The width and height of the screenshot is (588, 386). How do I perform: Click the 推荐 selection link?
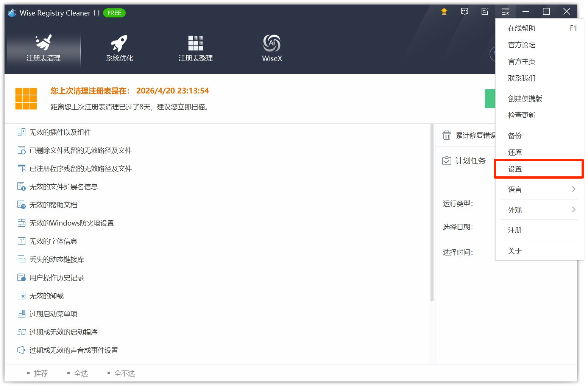(41, 374)
